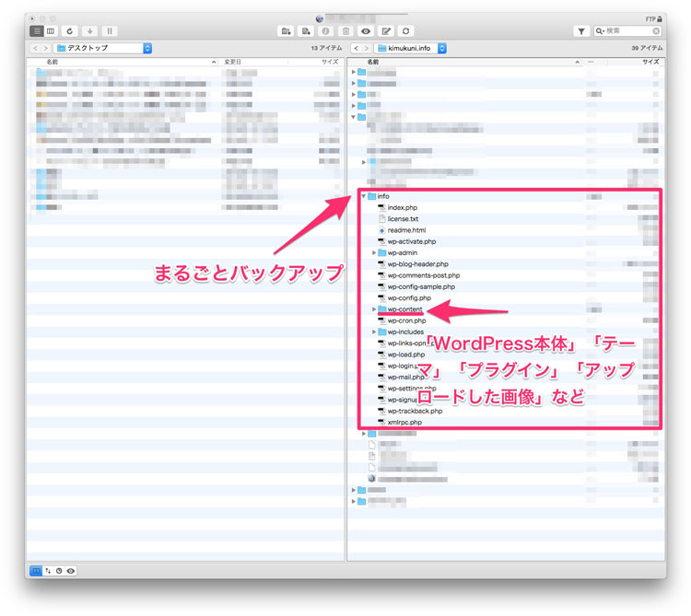Show transfers via up-down arrows icon

48,571
